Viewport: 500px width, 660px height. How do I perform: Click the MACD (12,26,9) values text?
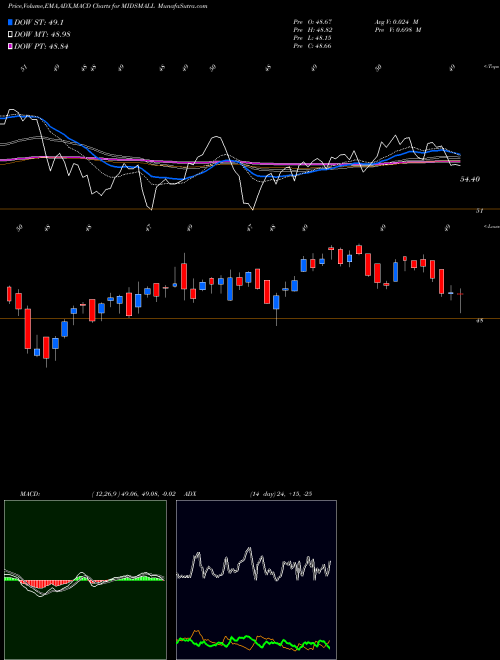pyautogui.click(x=133, y=494)
